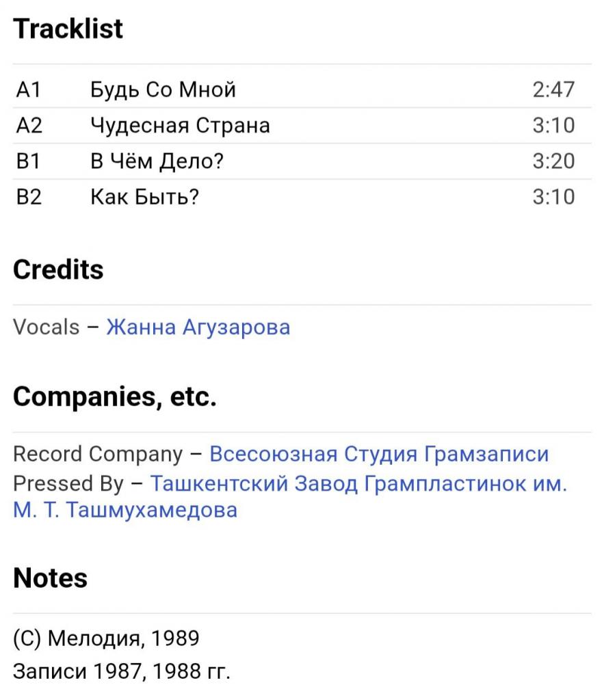
Task: Click the Companies, etc. section heading
Action: pyautogui.click(x=114, y=396)
